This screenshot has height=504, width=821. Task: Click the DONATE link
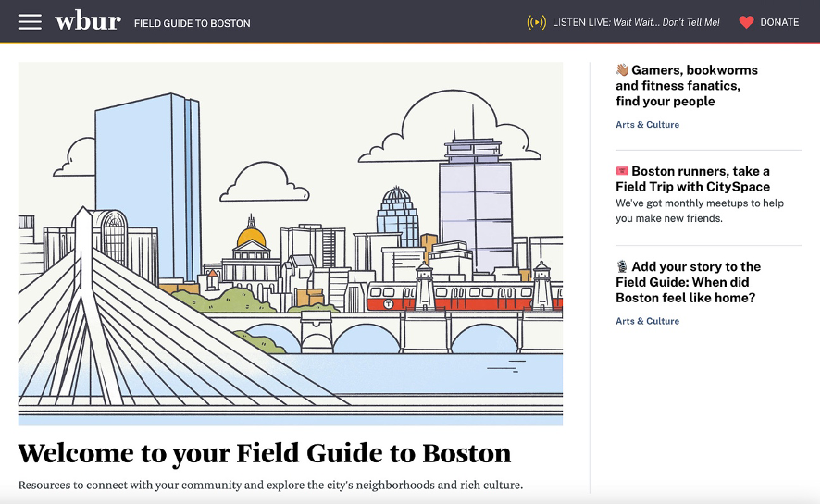(x=779, y=22)
